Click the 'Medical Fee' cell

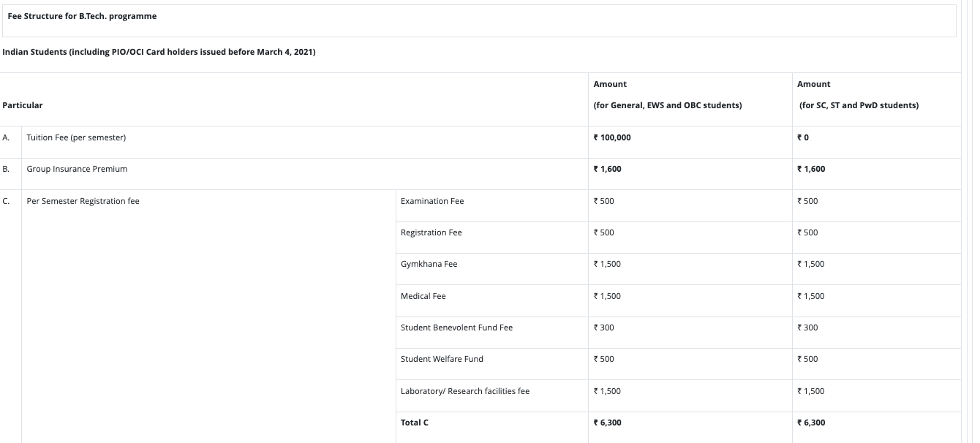click(x=424, y=295)
